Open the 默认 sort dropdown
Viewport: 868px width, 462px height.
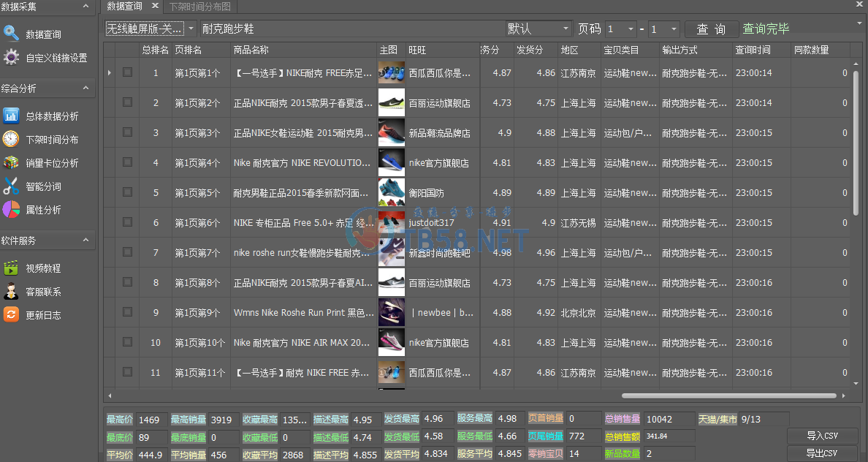566,29
